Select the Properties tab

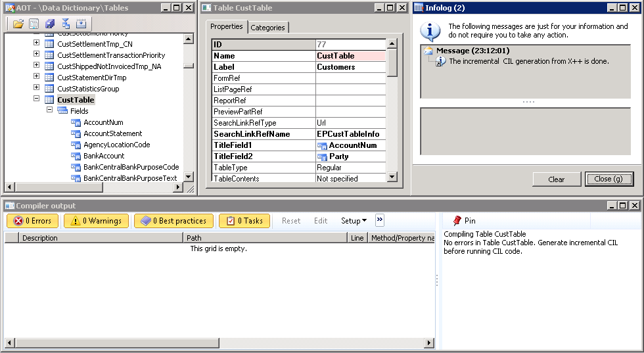pyautogui.click(x=227, y=27)
